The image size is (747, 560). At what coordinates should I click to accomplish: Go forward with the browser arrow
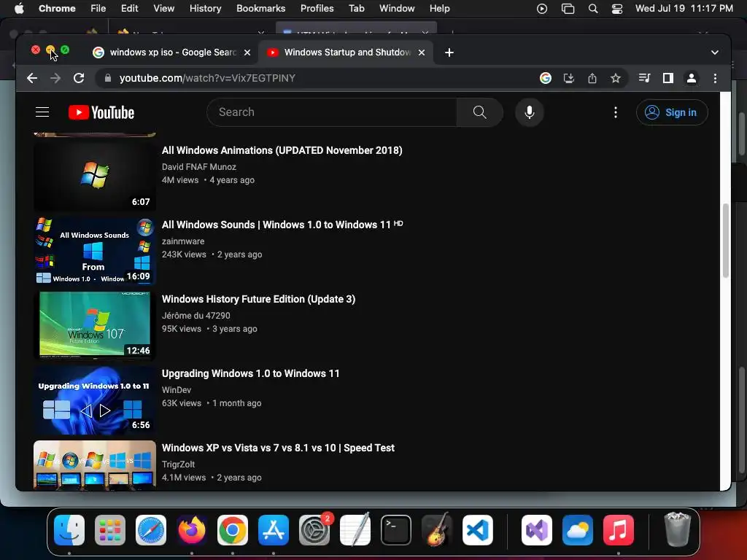pos(55,78)
